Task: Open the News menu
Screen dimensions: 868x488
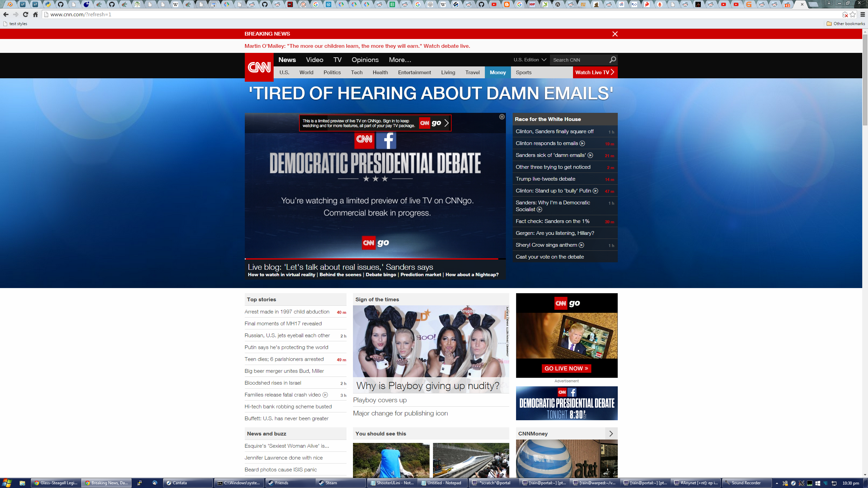Action: [287, 60]
